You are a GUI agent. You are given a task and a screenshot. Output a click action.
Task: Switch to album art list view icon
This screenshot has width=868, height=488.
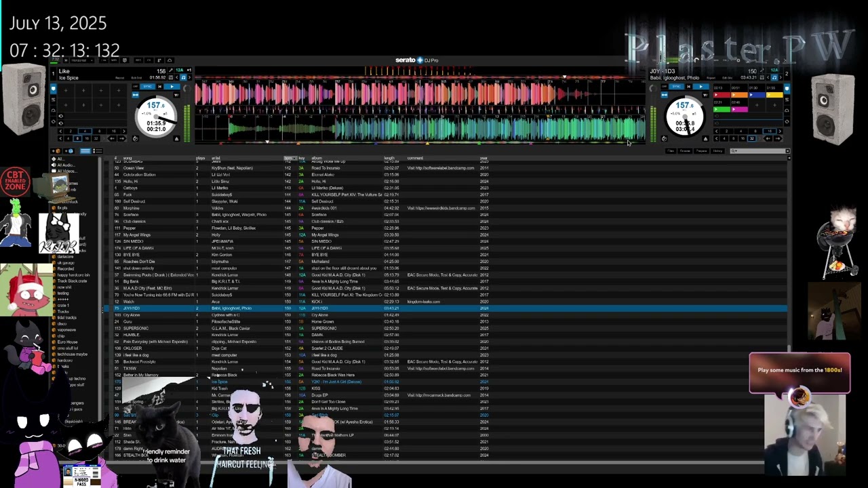click(98, 150)
